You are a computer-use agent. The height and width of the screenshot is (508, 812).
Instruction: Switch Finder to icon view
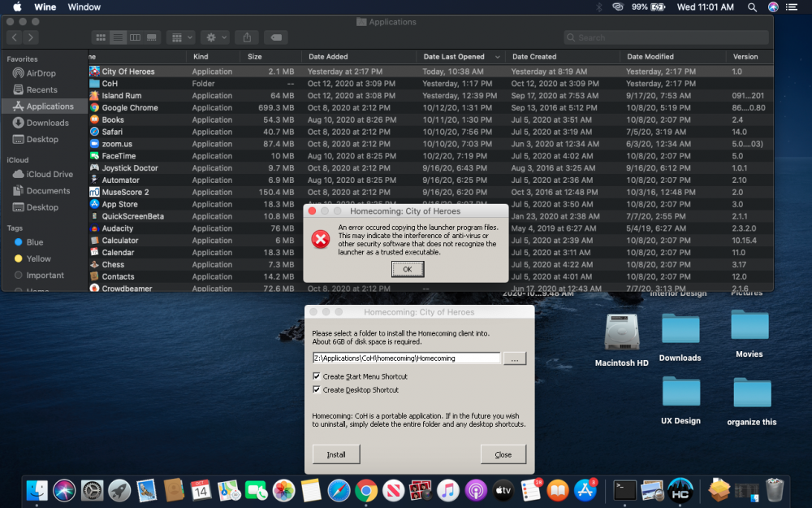[101, 37]
